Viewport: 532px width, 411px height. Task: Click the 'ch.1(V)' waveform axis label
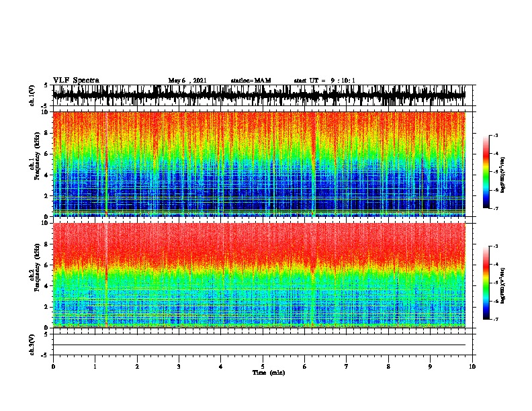[x=32, y=95]
